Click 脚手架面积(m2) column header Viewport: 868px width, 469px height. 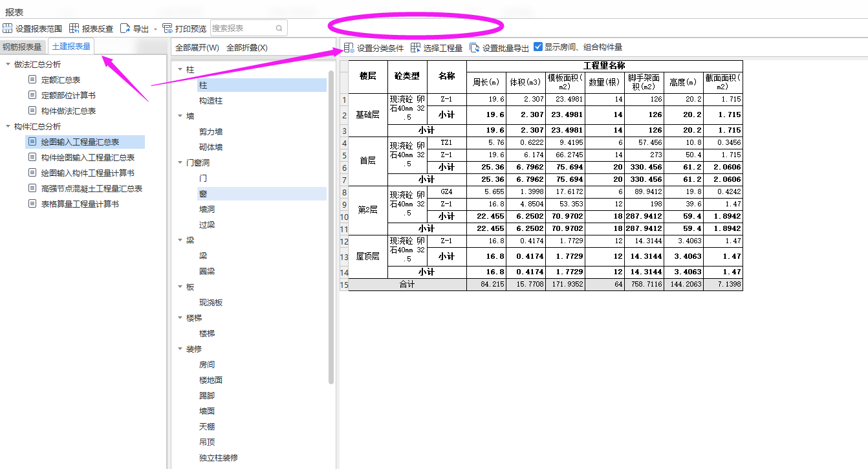[x=644, y=82]
